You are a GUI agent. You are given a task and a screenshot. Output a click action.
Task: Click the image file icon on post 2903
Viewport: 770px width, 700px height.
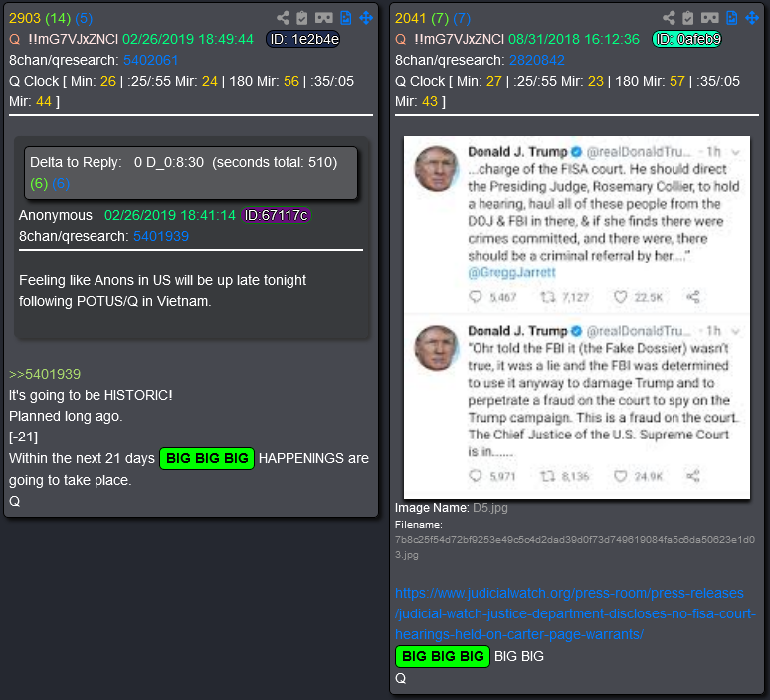pos(346,18)
